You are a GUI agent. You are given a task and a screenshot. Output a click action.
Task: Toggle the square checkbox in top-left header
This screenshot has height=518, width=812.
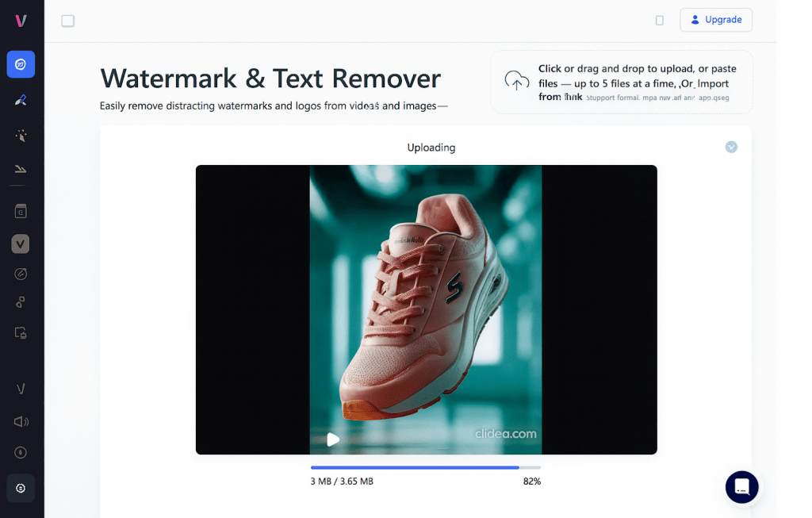pos(68,21)
